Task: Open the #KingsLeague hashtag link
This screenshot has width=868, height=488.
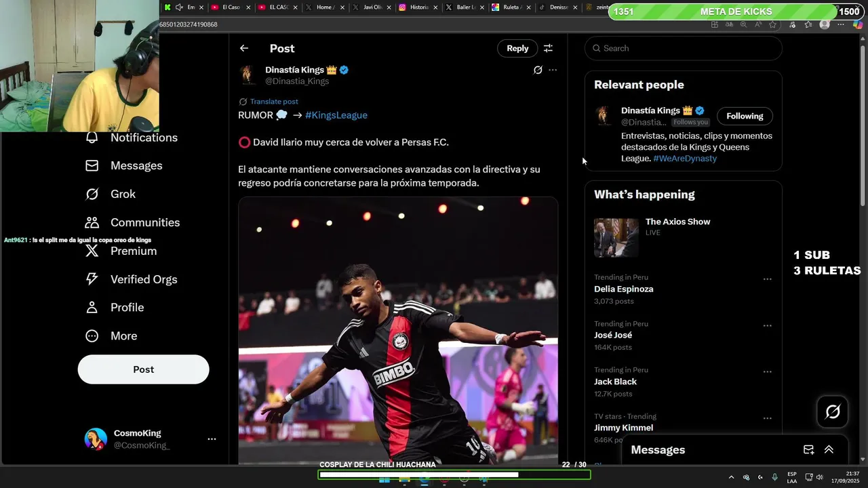Action: [336, 115]
